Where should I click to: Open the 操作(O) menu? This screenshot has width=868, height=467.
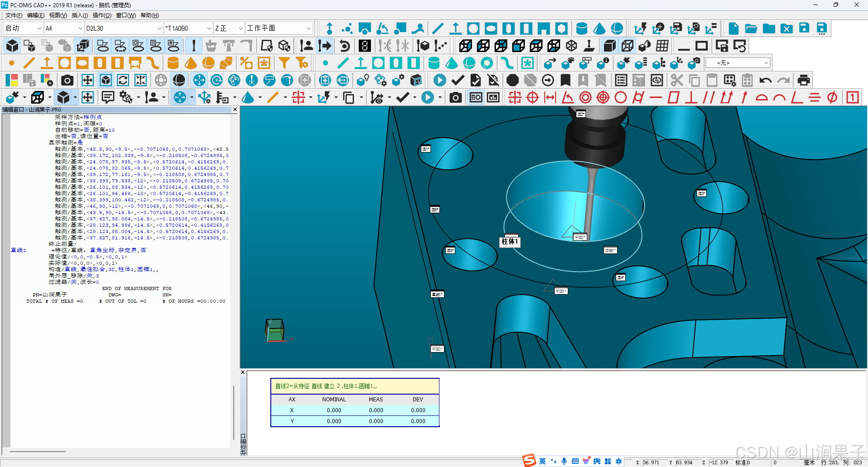(102, 15)
